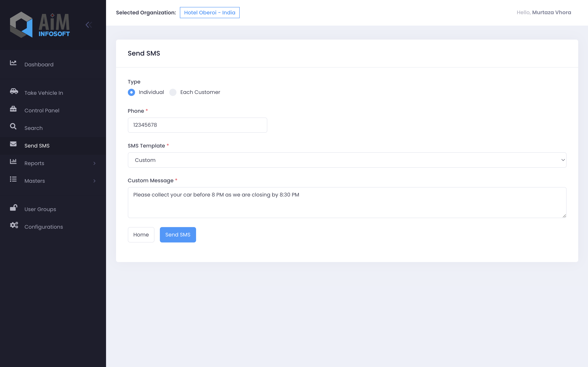Click the Send SMS envelope icon
Screen dimensions: 588x367
click(13, 144)
